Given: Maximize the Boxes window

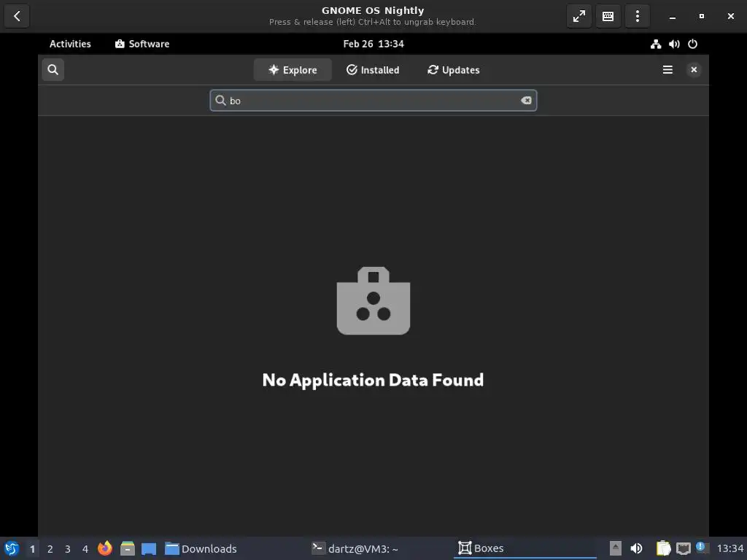Looking at the screenshot, I should [701, 16].
